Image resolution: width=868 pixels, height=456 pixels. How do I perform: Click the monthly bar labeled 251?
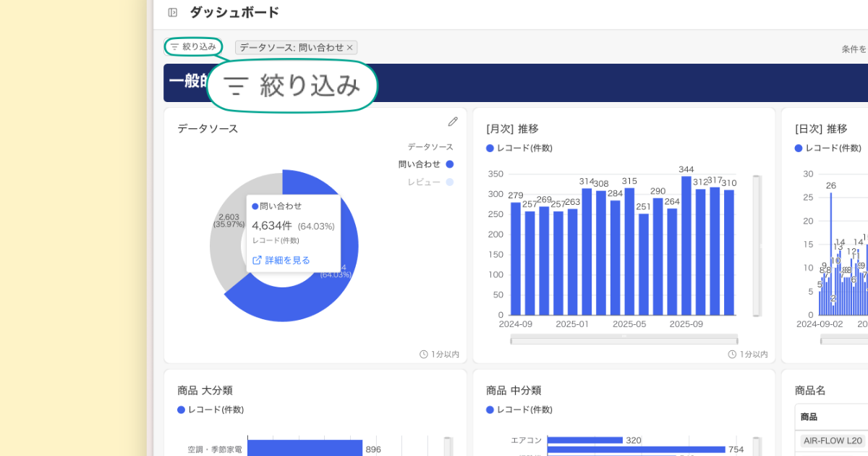tap(644, 265)
